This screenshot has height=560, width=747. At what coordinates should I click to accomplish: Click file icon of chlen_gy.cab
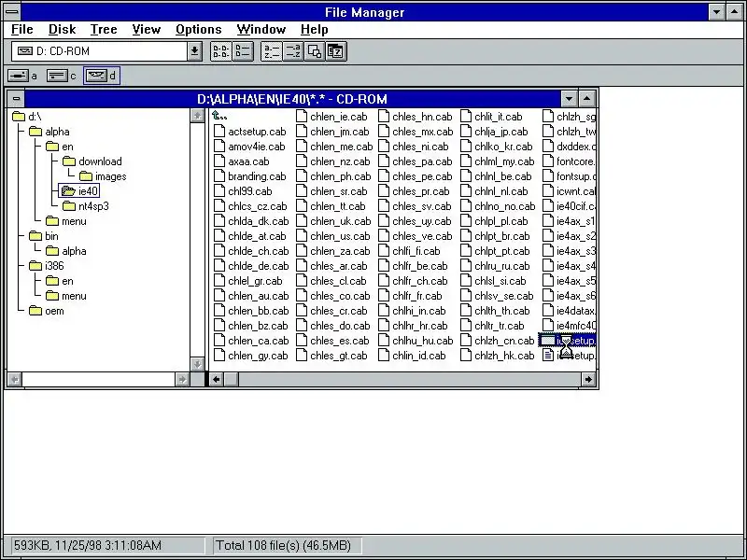click(x=219, y=356)
